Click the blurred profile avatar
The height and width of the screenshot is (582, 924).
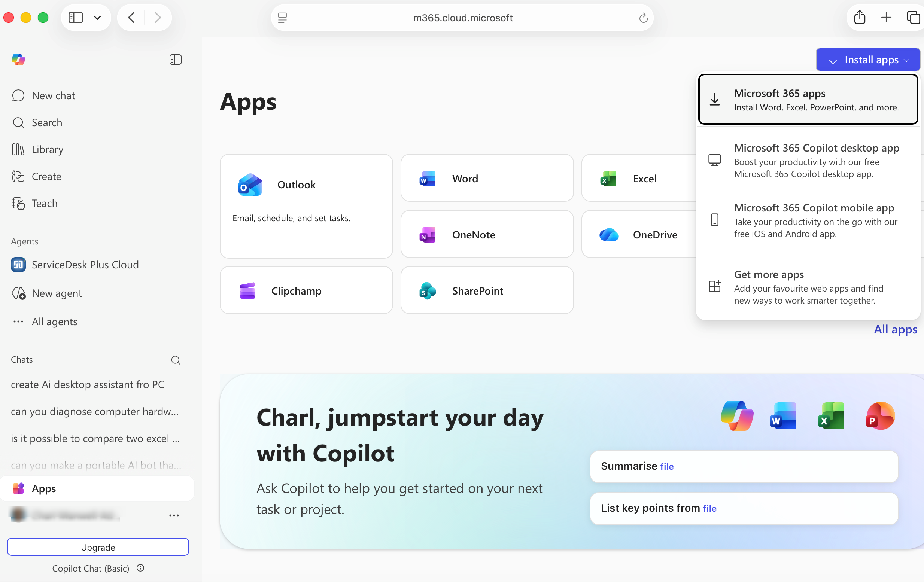coord(18,515)
